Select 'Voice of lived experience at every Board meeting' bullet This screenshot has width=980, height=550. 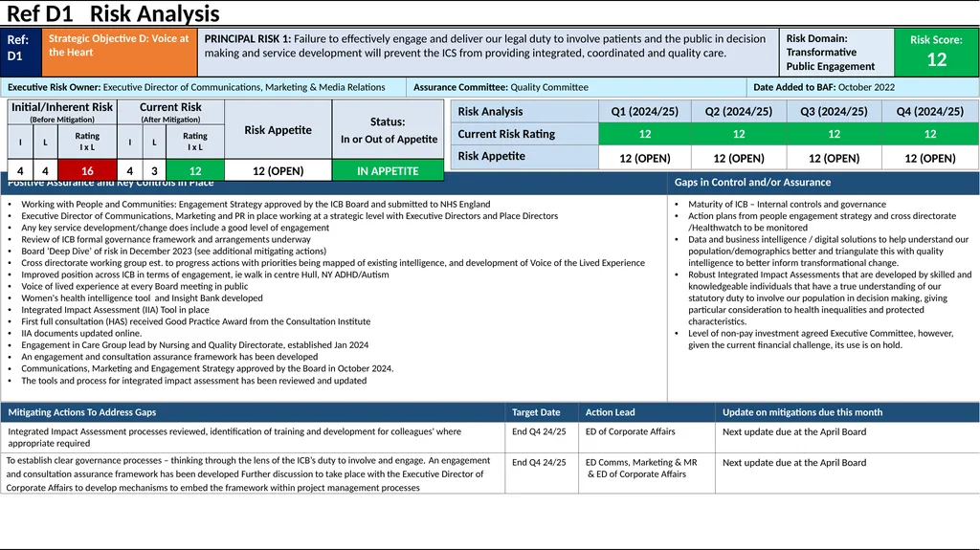tap(134, 286)
